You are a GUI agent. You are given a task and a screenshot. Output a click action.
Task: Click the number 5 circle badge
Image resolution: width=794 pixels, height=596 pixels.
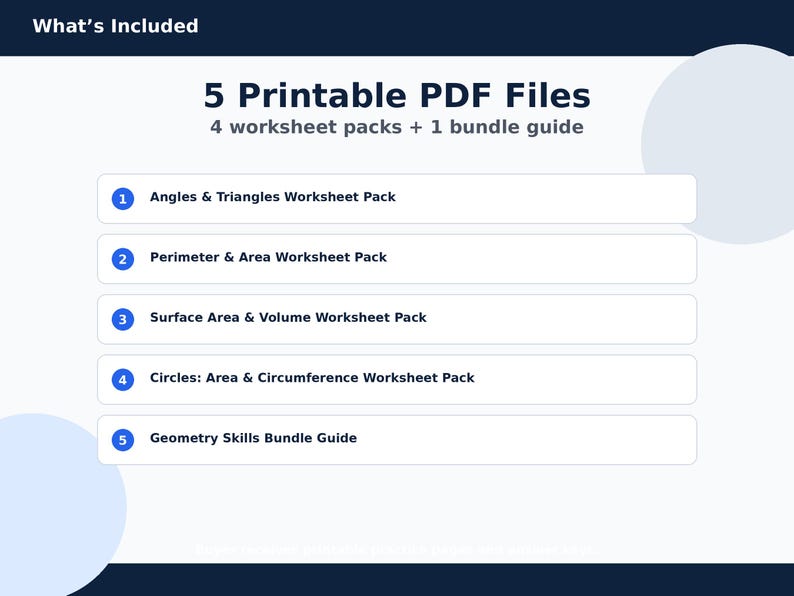(123, 440)
